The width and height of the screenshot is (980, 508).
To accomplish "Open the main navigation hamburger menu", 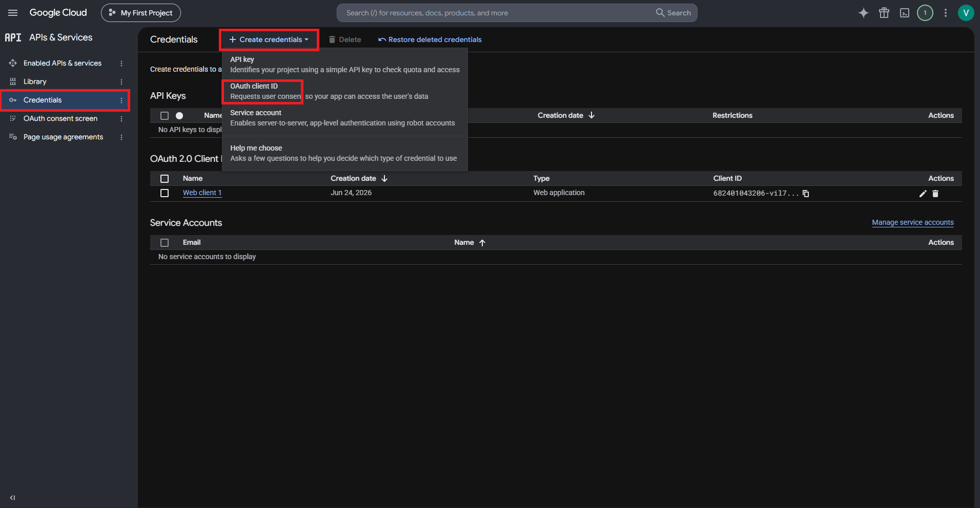I will [x=13, y=13].
